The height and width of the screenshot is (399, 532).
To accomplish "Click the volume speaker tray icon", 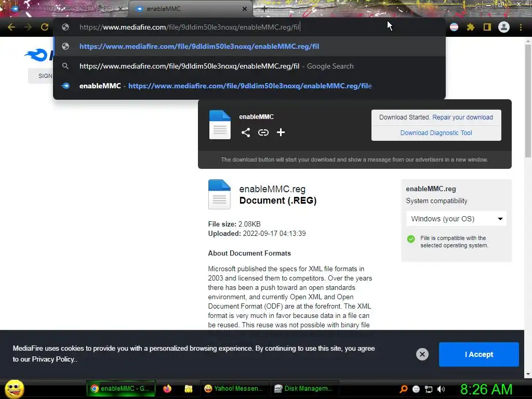I will pyautogui.click(x=441, y=389).
